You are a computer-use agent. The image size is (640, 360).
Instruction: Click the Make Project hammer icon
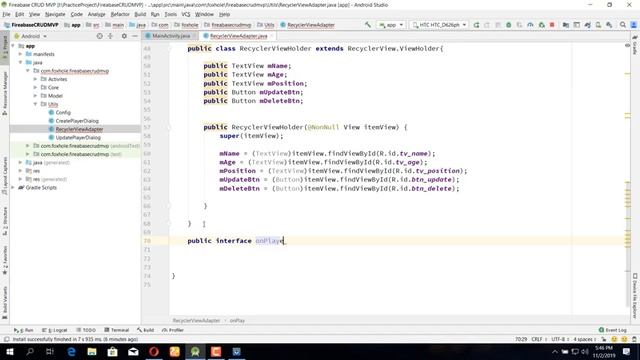click(368, 25)
